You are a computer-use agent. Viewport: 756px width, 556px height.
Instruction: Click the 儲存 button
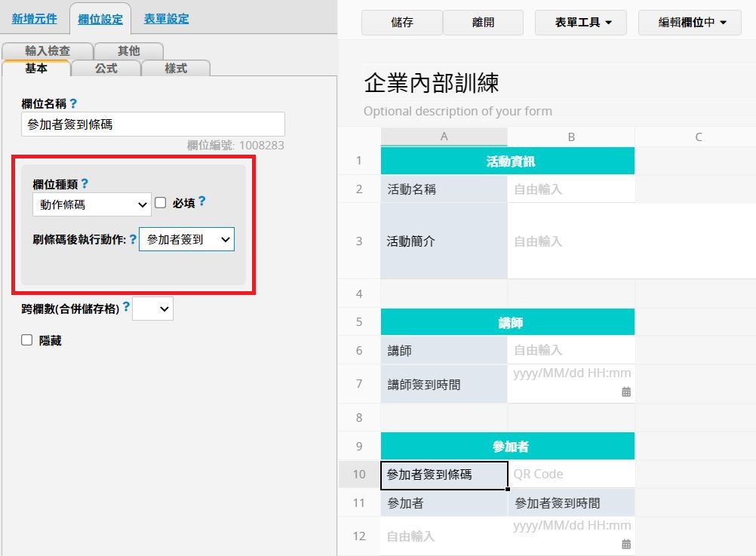401,23
